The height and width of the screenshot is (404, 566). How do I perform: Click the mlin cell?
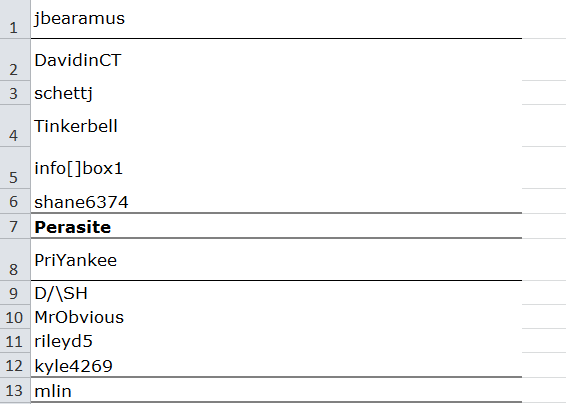point(276,390)
